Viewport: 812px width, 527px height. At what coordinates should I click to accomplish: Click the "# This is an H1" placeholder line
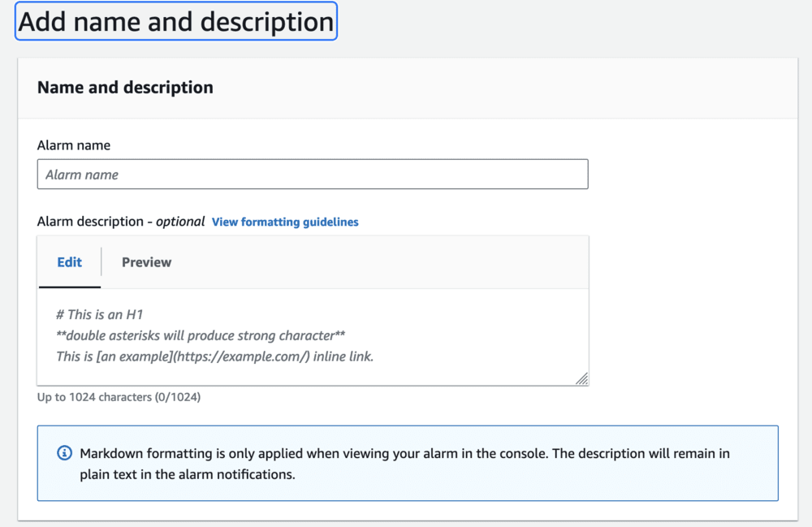point(100,314)
